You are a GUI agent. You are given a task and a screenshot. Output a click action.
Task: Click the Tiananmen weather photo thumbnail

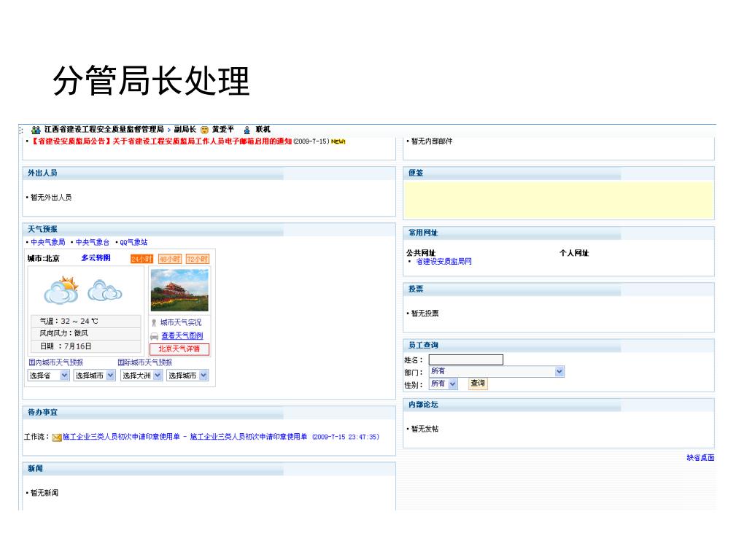tap(179, 290)
